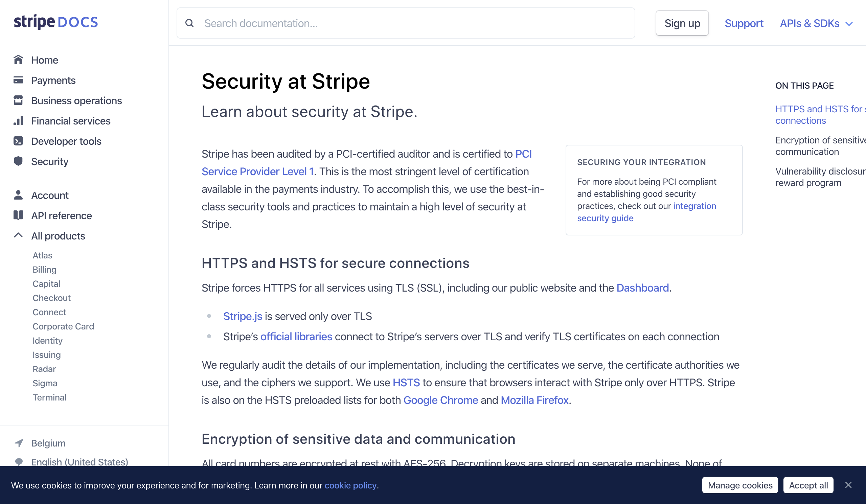Open Corporate Card product docs
Image resolution: width=866 pixels, height=504 pixels.
point(63,326)
